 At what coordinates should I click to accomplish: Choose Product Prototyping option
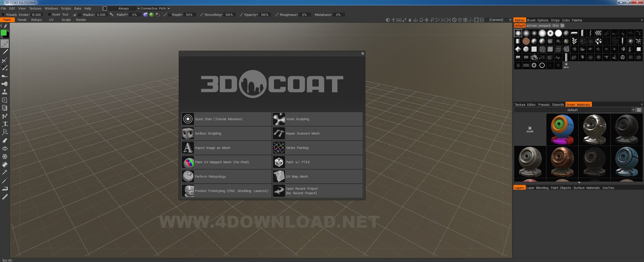227,191
